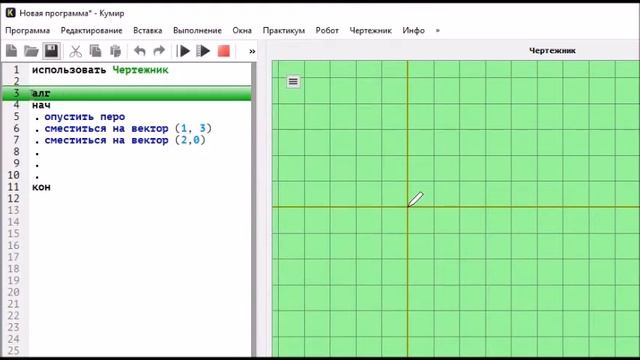The image size is (640, 360).
Task: Click the Чертежник panel title
Action: (552, 51)
